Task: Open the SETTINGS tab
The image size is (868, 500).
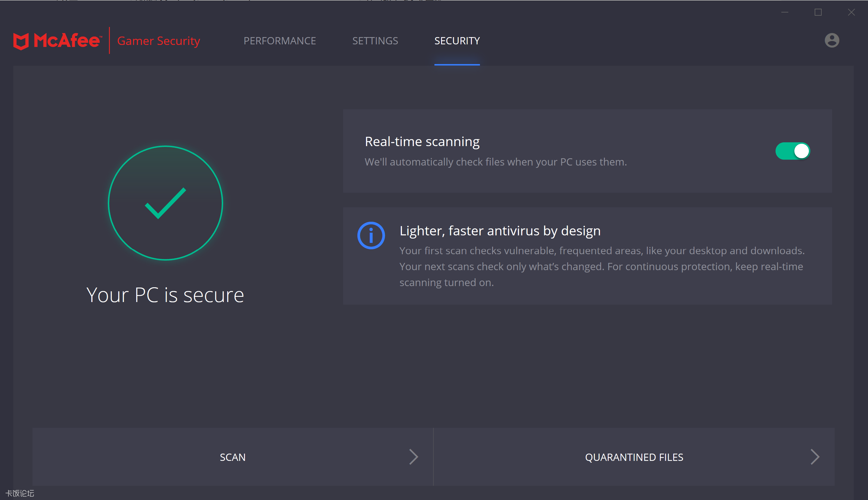Action: 375,41
